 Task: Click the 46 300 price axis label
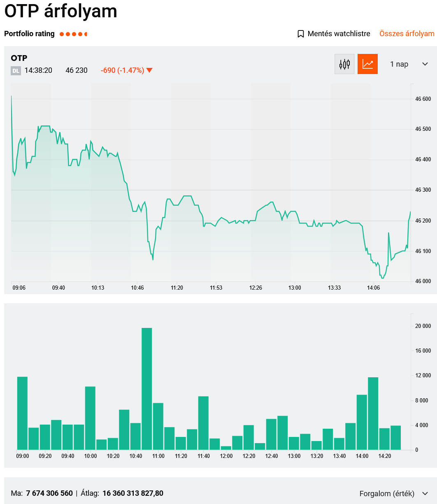tap(423, 190)
